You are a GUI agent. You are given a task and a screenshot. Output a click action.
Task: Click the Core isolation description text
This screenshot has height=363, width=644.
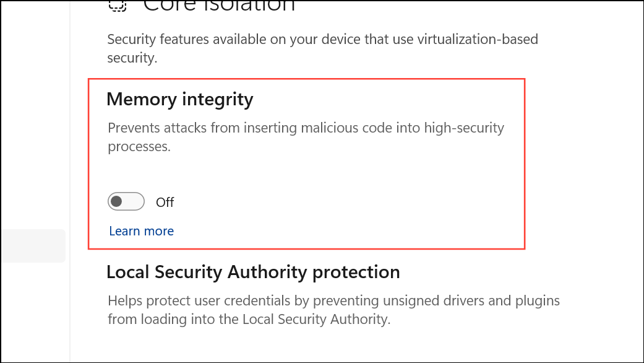[322, 48]
